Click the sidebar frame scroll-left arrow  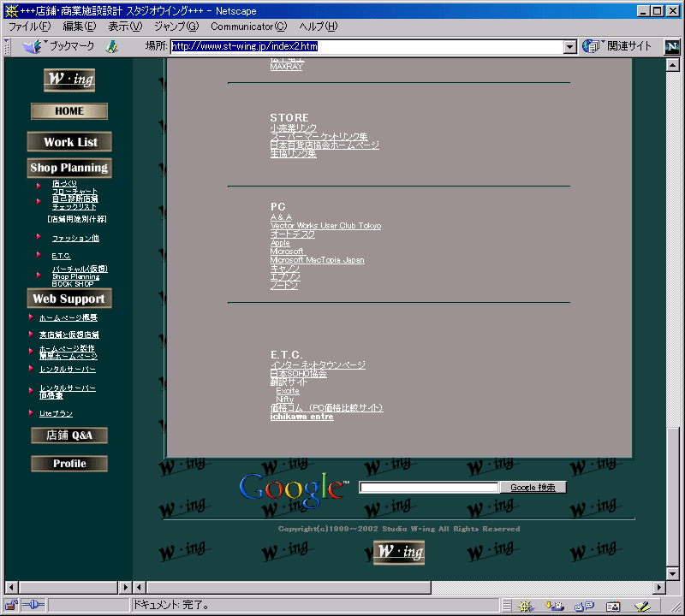click(x=11, y=588)
